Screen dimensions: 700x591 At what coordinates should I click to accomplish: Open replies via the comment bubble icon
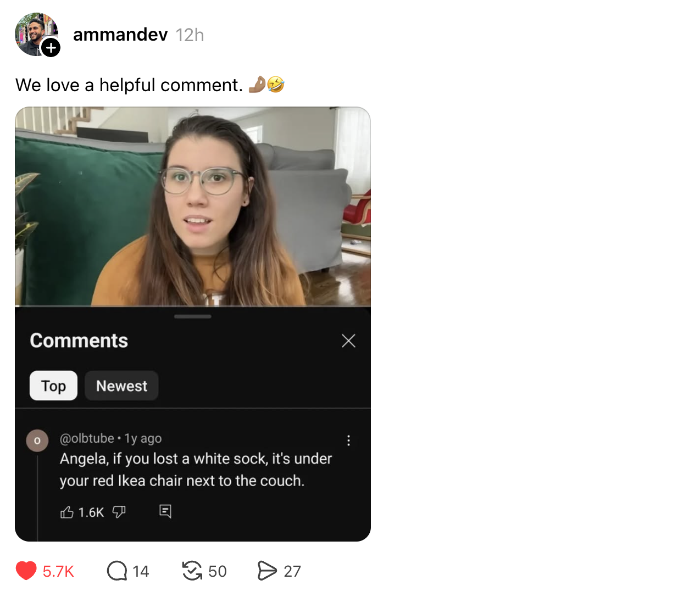point(116,571)
